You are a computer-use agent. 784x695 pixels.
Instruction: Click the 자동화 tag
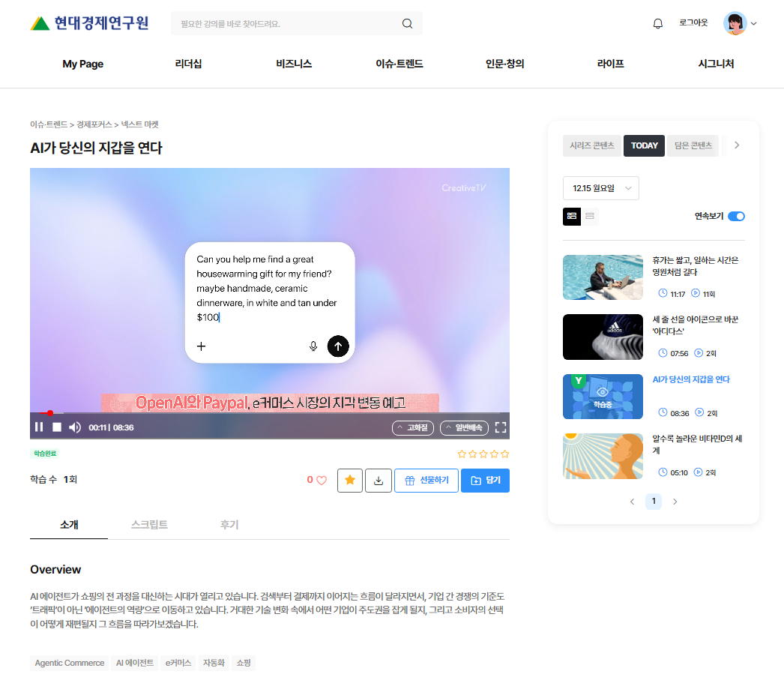214,663
